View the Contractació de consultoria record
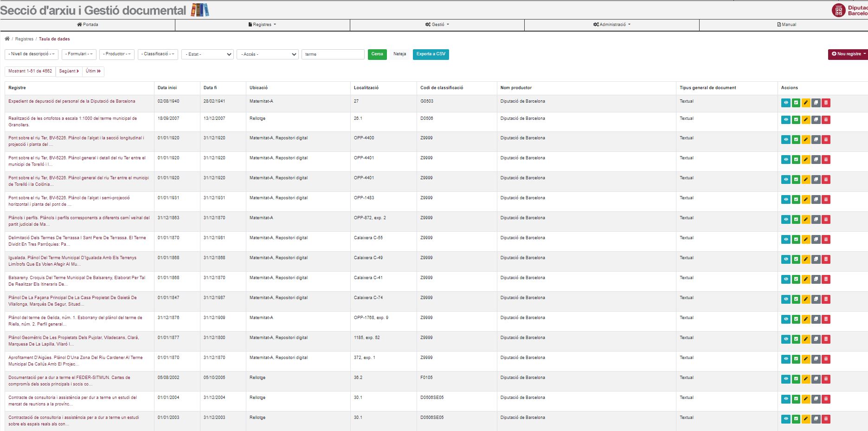This screenshot has width=868, height=431. pyautogui.click(x=785, y=419)
